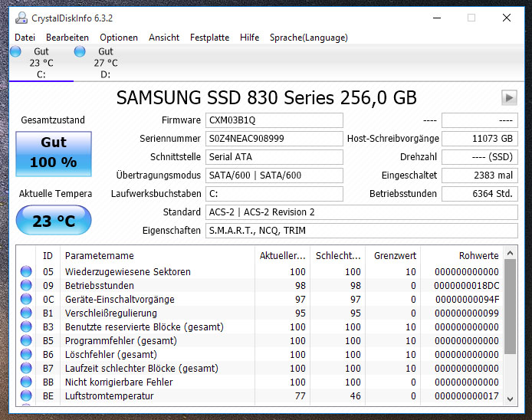Click the CrystalDiskInfo app icon in title bar
532x420 pixels.
[x=21, y=18]
